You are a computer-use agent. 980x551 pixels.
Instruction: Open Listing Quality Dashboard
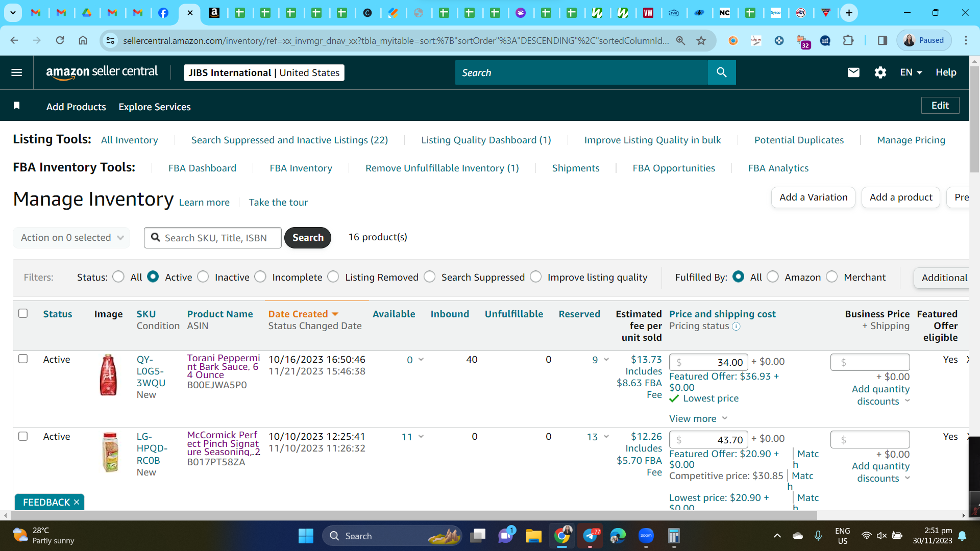coord(486,140)
